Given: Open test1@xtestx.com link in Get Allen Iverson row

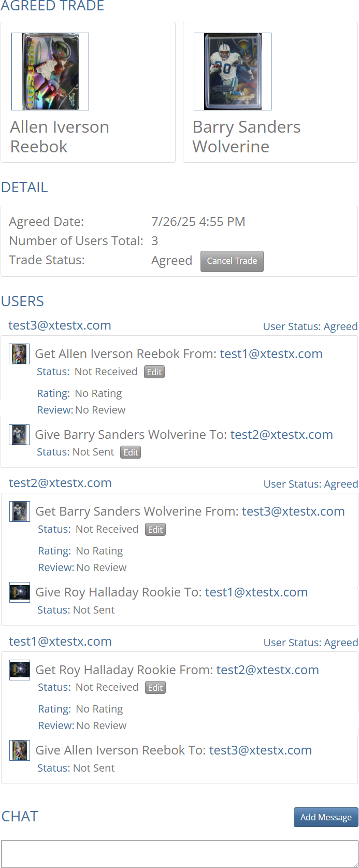Looking at the screenshot, I should tap(271, 354).
